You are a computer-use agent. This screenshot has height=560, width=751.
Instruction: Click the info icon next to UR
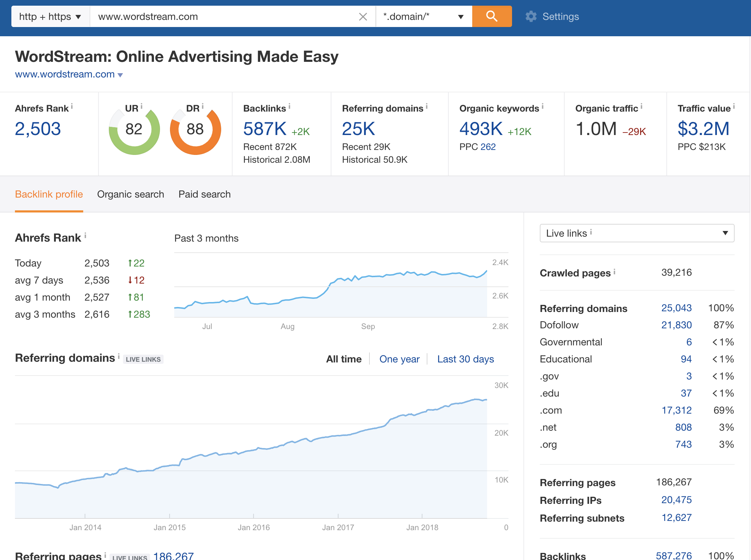tap(142, 106)
